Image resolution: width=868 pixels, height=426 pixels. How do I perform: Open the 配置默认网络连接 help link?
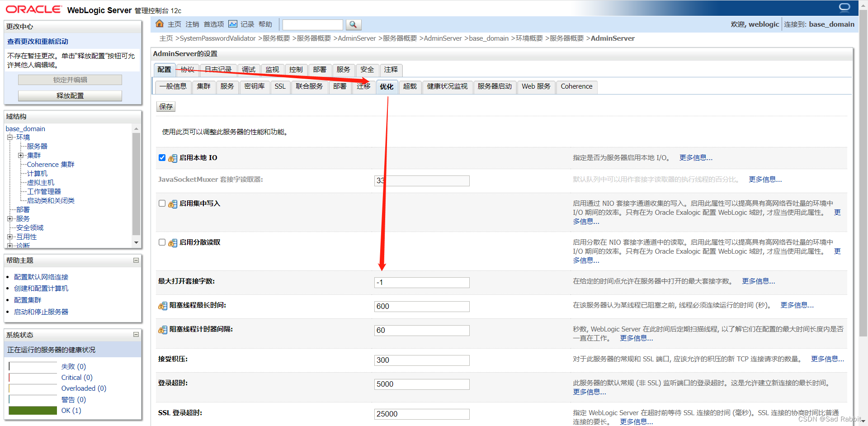(x=41, y=277)
